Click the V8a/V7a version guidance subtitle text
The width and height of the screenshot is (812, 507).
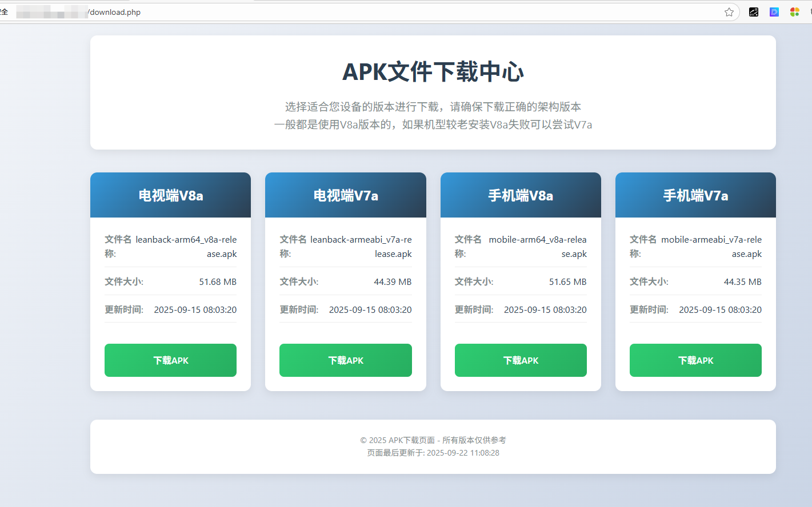pyautogui.click(x=433, y=124)
